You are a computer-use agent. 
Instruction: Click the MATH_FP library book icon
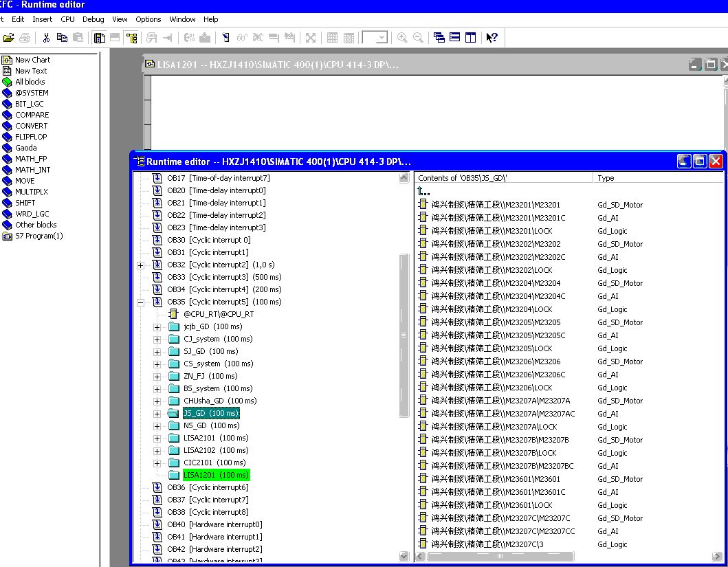tap(7, 159)
